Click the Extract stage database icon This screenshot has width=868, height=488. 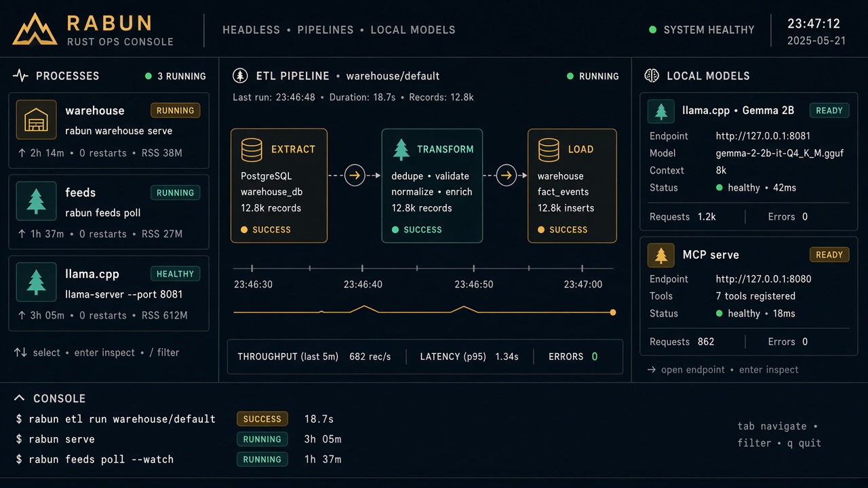pos(252,149)
